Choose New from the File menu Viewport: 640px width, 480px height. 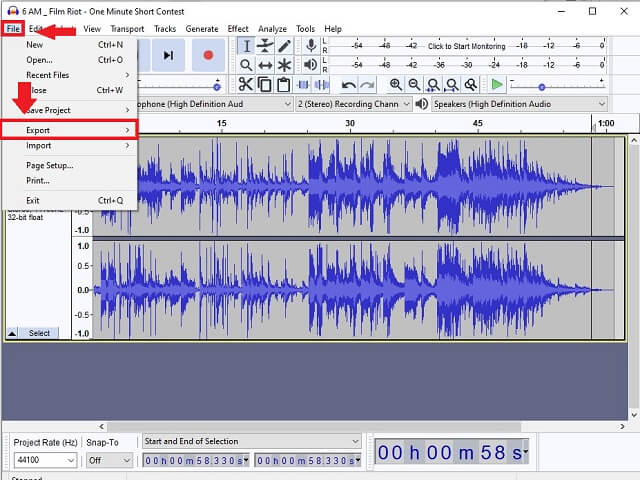pyautogui.click(x=69, y=44)
